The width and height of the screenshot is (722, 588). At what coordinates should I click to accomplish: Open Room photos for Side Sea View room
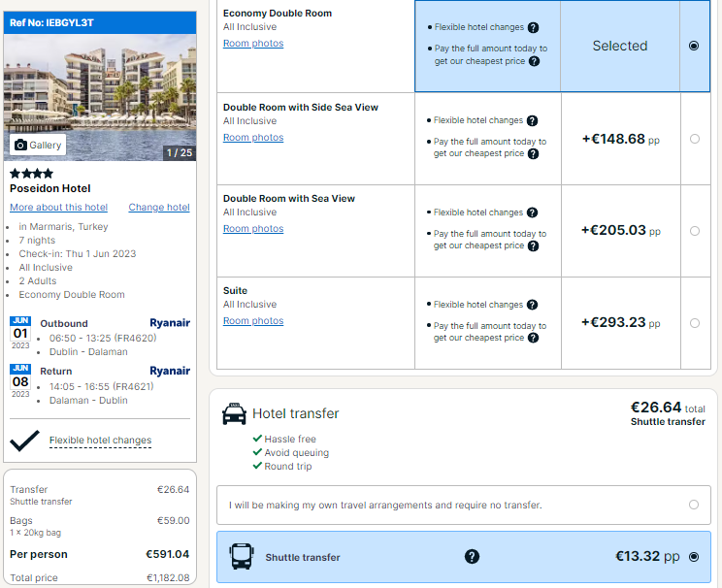(253, 137)
